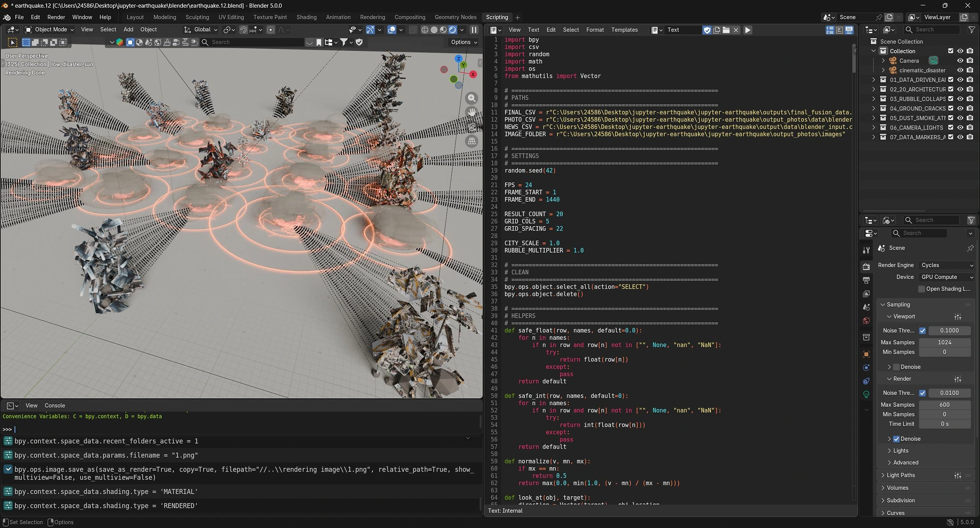Disable the Render Denoise checkbox
This screenshot has height=528, width=980.
(896, 439)
